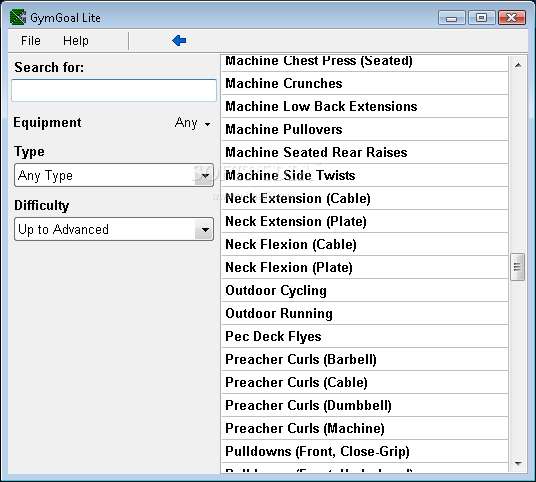Minimize the GymGoal Lite window
The height and width of the screenshot is (482, 536).
452,17
